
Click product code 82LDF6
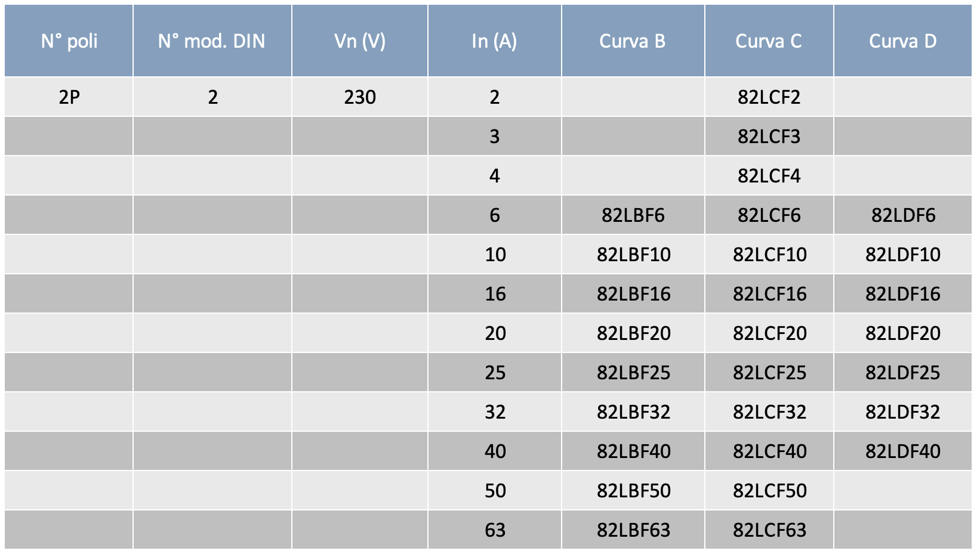tap(903, 215)
